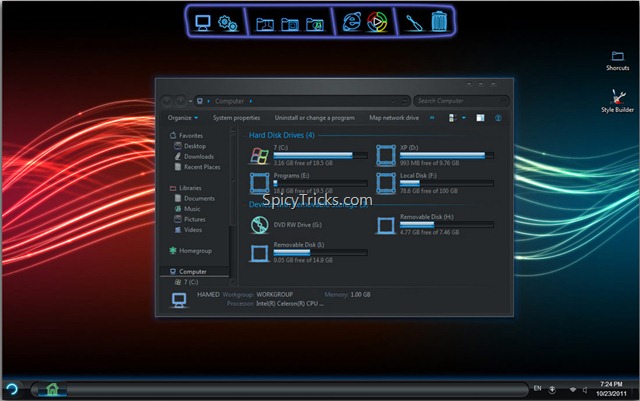
Task: Launch Windows Media Player from the dock
Action: (377, 22)
